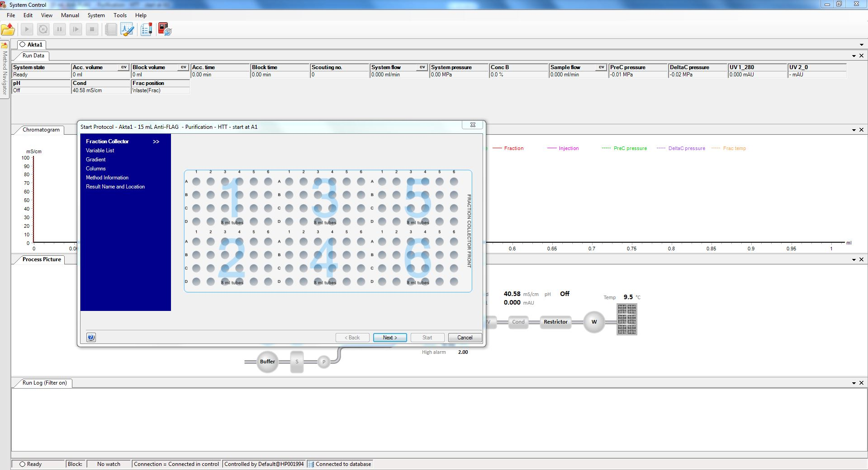Change Sample flow unit via cv dropdown
868x470 pixels.
(602, 67)
